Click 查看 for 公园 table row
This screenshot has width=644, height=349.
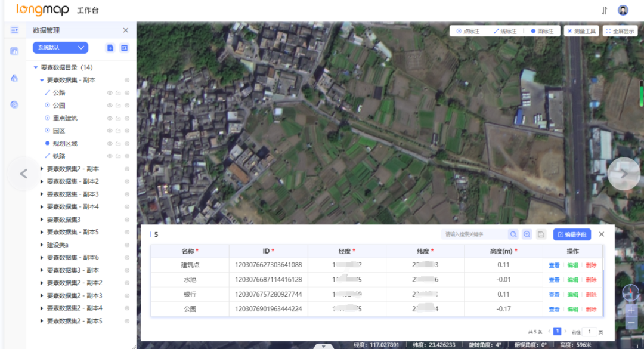554,309
